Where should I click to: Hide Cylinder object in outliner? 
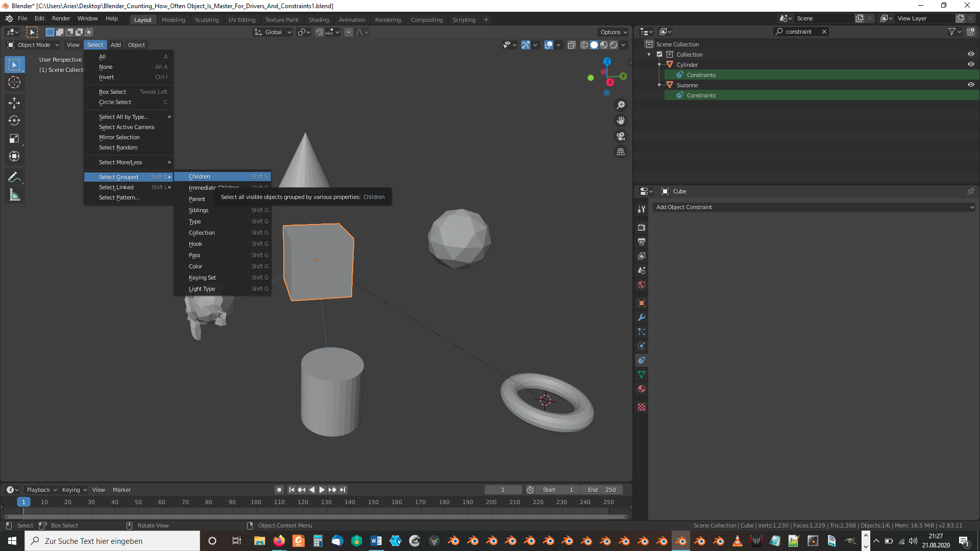click(971, 64)
